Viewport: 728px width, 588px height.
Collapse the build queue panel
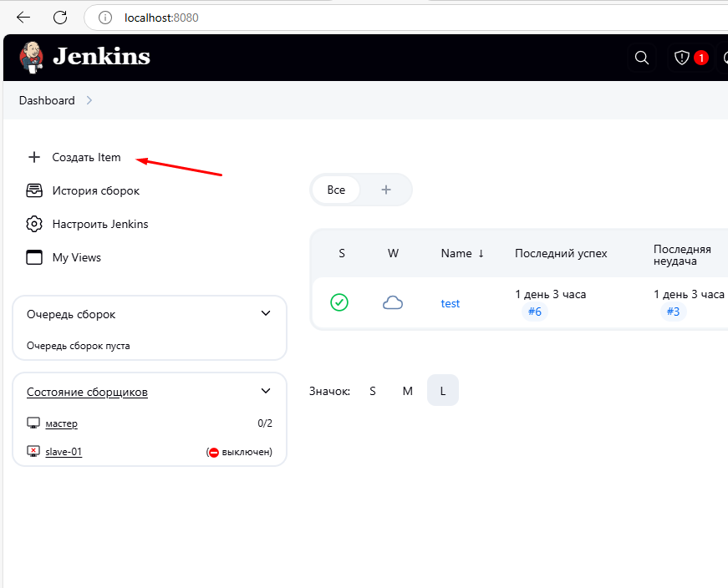click(x=266, y=314)
